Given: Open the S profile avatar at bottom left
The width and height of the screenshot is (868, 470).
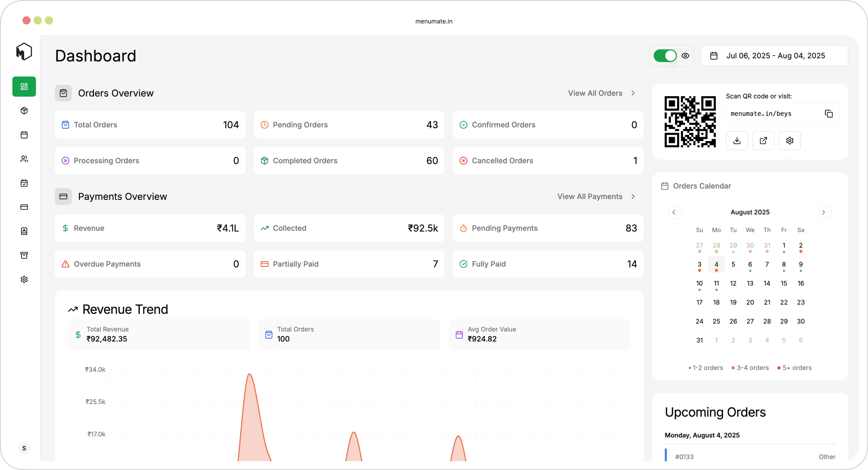Looking at the screenshot, I should 24,448.
